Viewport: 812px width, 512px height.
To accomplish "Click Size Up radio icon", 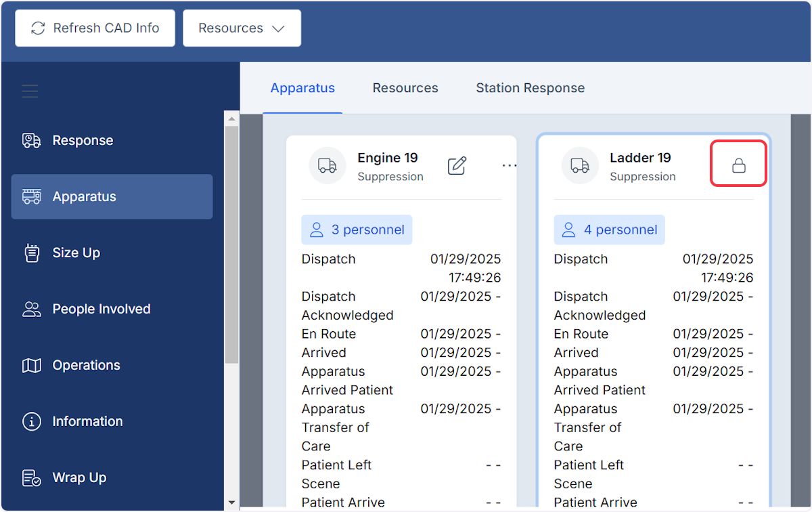I will pyautogui.click(x=32, y=253).
